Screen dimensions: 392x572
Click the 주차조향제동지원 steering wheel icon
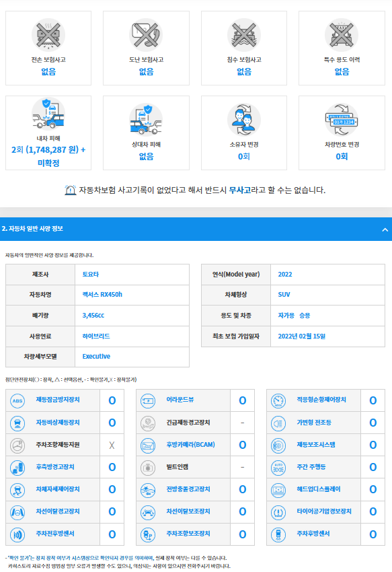point(17,445)
